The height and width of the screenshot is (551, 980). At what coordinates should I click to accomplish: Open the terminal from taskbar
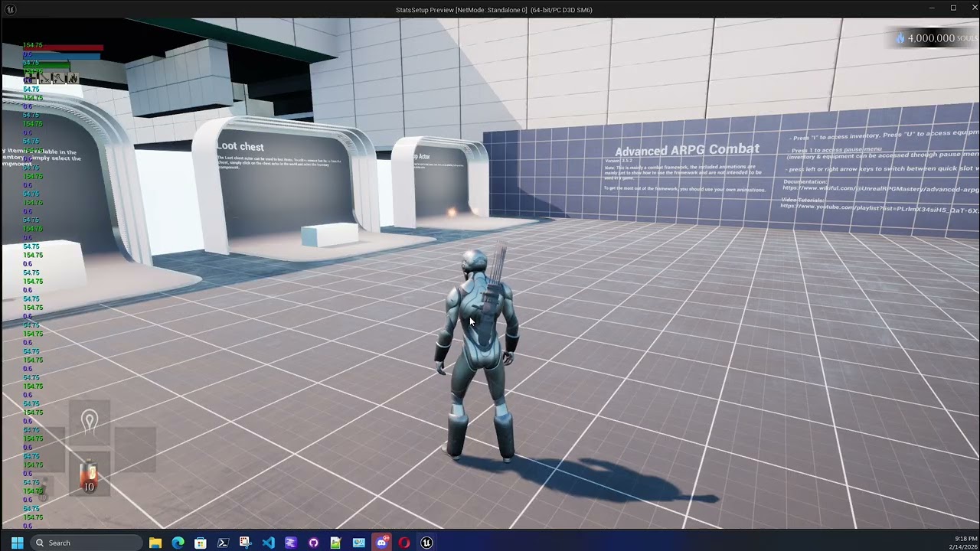click(x=223, y=543)
